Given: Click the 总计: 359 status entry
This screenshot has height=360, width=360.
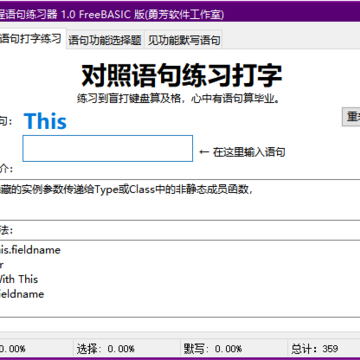Looking at the screenshot, I should click(315, 349).
